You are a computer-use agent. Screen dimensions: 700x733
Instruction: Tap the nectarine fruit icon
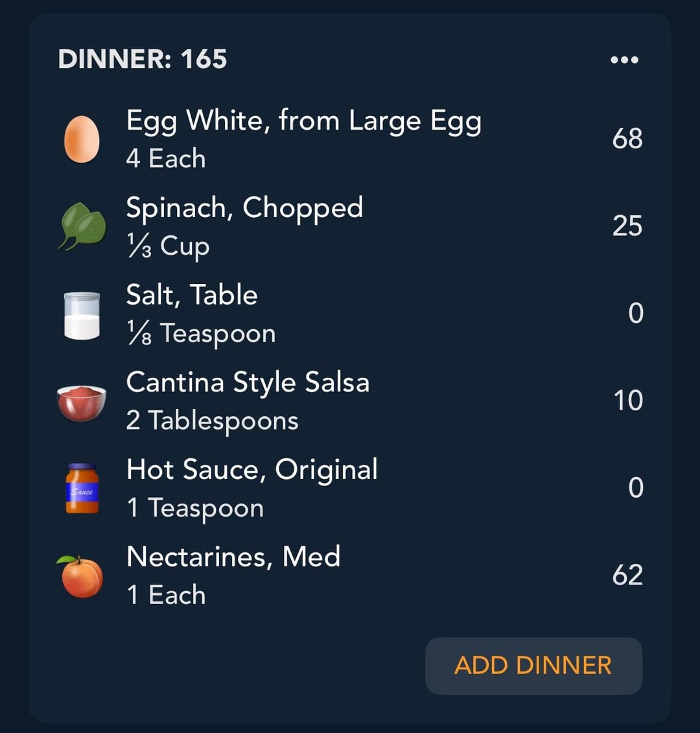click(x=80, y=576)
